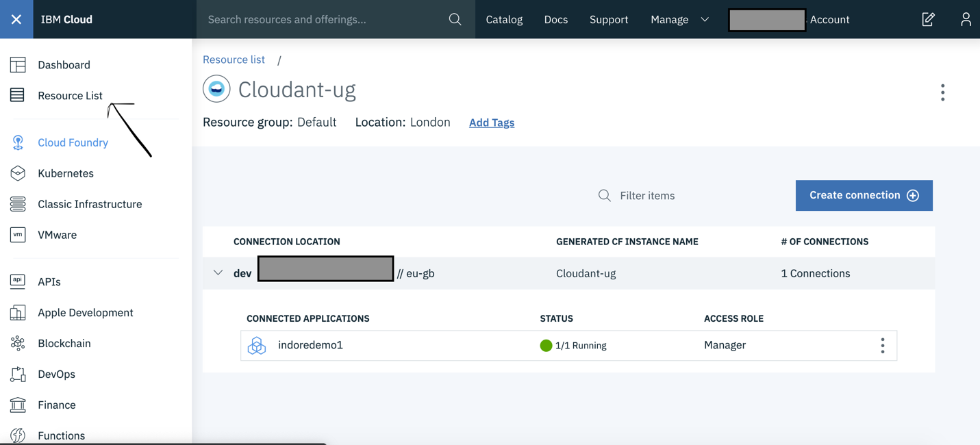Select DevOps in the side navigation
The image size is (980, 445).
click(56, 374)
